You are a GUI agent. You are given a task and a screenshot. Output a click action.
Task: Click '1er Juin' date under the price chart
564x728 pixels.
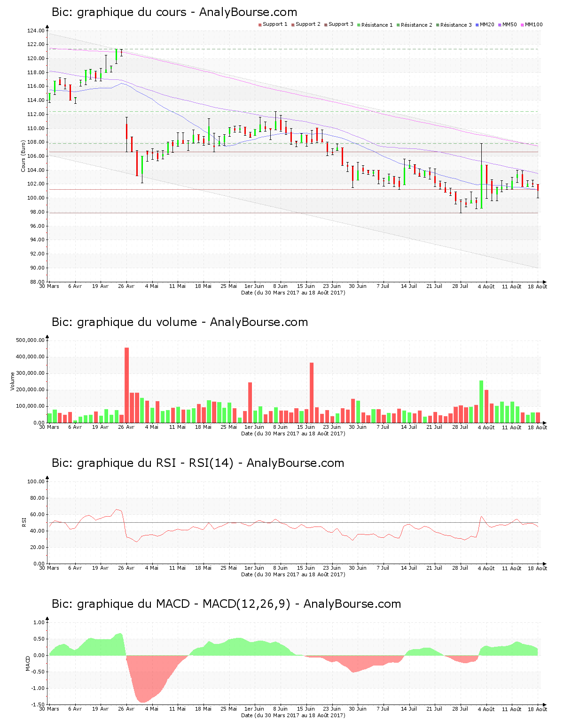click(x=254, y=286)
